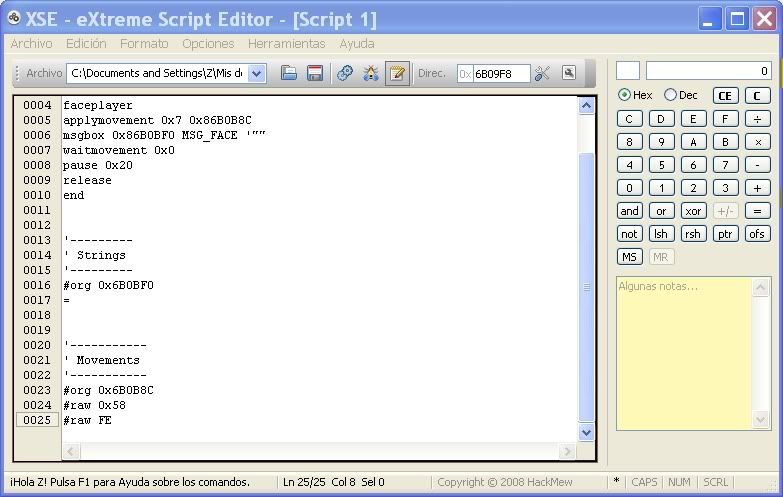Expand the Archivo file path dropdown
The image size is (783, 497).
(257, 73)
